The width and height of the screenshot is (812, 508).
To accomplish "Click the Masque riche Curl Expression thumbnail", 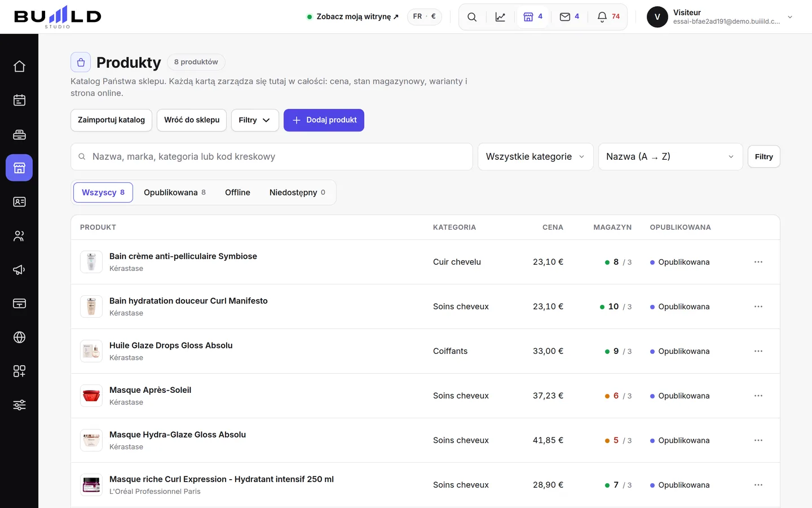I will (91, 485).
